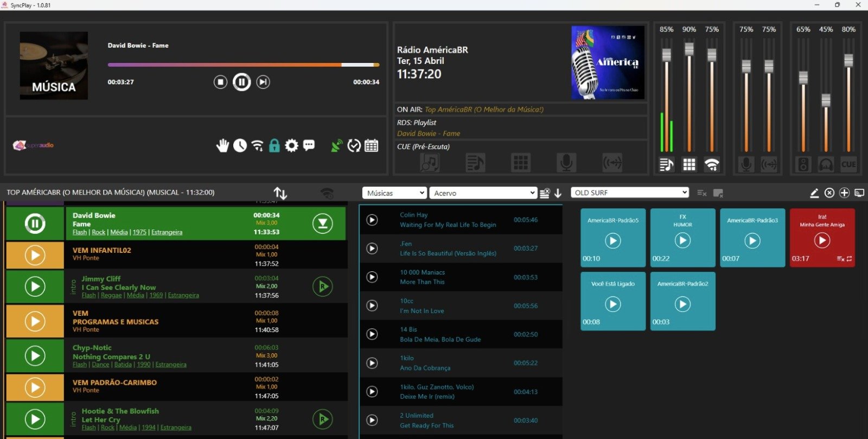This screenshot has height=439, width=868.
Task: Select Colin Hay track in library list
Action: 448,220
